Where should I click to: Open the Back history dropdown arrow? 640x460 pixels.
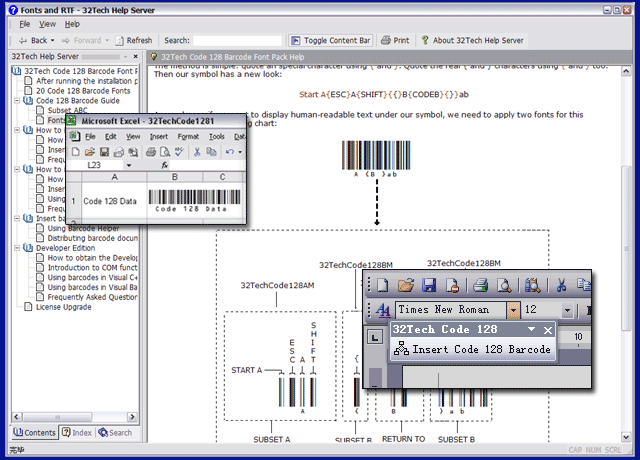point(53,40)
